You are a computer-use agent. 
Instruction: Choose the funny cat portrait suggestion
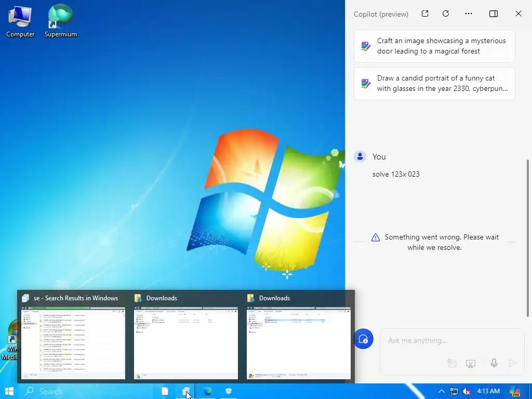(434, 84)
